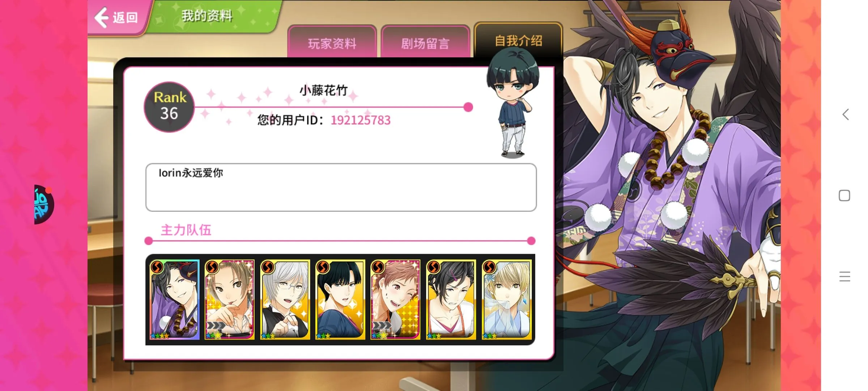The width and height of the screenshot is (868, 391).
Task: Tap the Android home square button
Action: (x=844, y=195)
